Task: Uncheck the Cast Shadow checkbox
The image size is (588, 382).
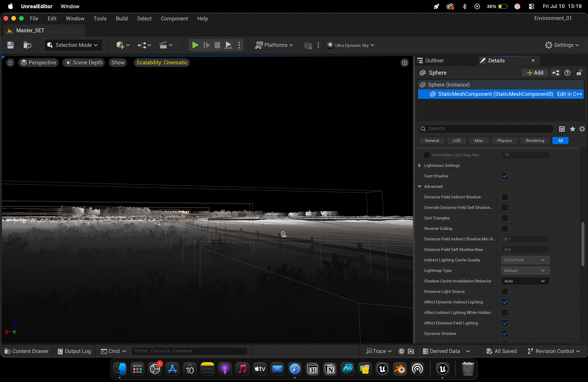Action: (505, 176)
